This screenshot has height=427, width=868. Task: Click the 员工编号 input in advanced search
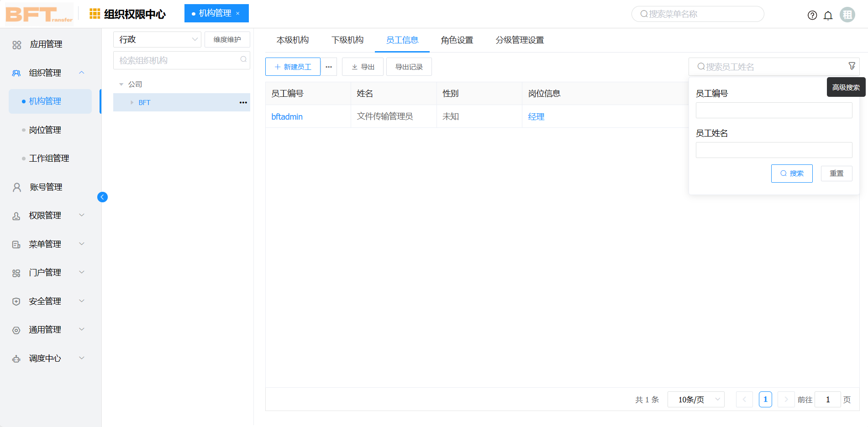tap(773, 110)
